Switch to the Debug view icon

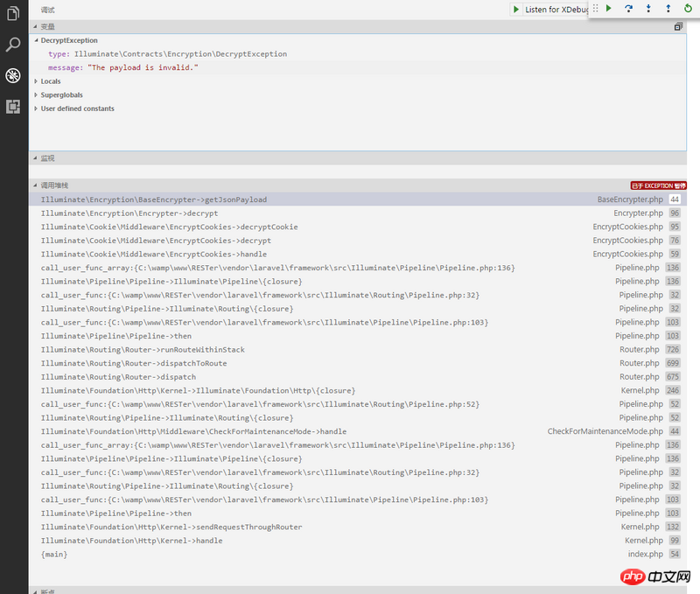[x=13, y=75]
